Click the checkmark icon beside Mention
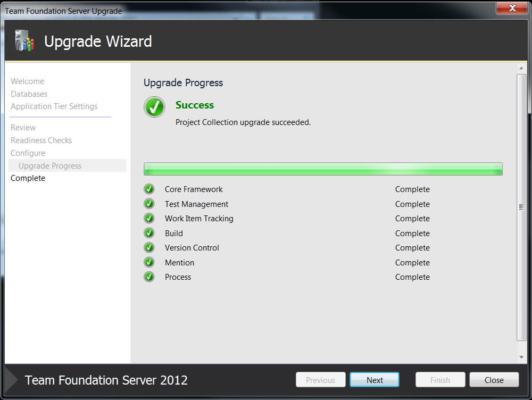532x400 pixels. click(x=149, y=262)
